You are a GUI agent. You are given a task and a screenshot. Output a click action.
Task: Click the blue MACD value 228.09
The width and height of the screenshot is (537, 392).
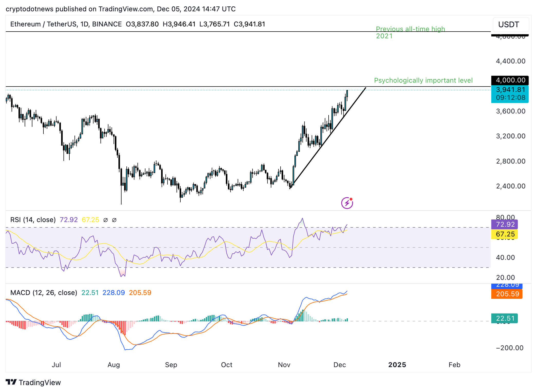click(114, 293)
